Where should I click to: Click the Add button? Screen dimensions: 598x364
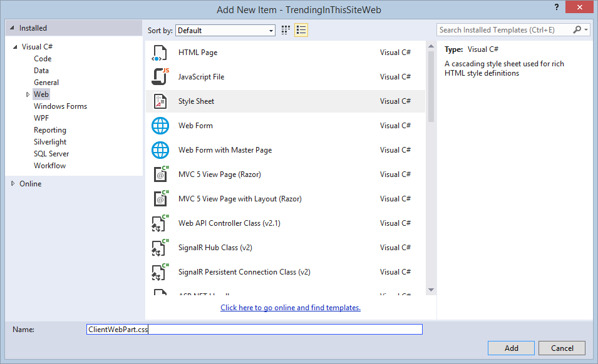[511, 348]
